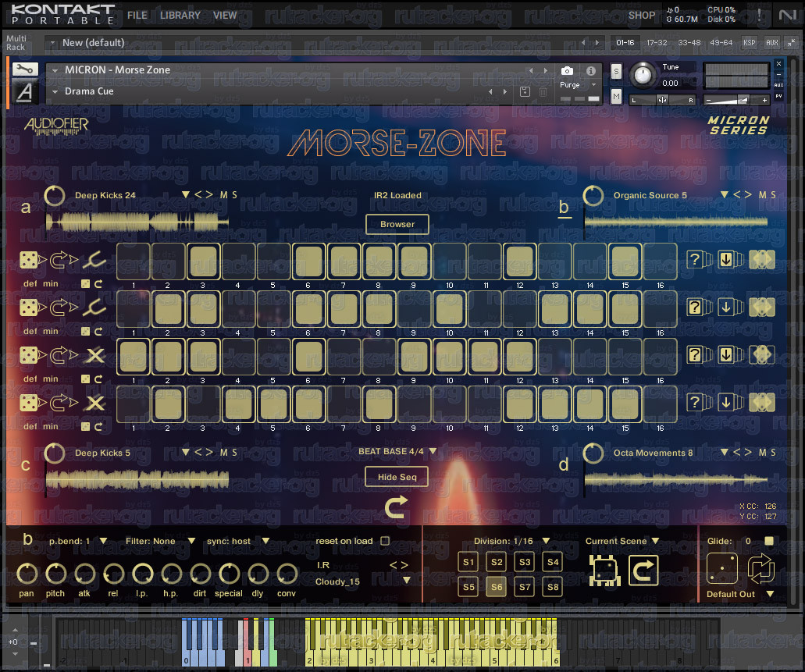Open the instrument info icon

tap(591, 71)
